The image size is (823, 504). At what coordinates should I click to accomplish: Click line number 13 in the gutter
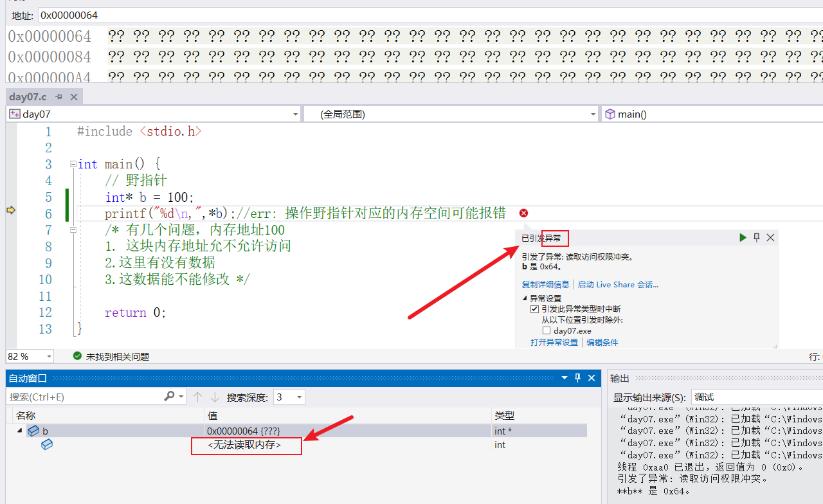(x=45, y=328)
